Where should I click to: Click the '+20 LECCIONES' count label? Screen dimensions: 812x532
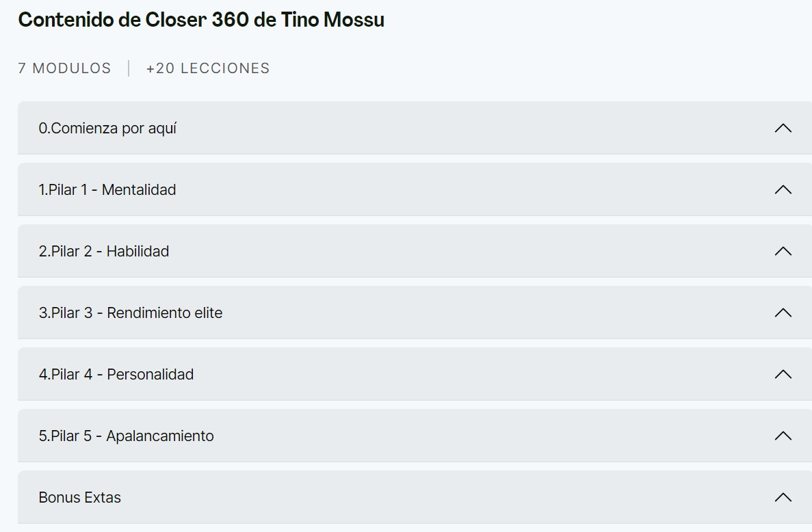click(x=208, y=68)
